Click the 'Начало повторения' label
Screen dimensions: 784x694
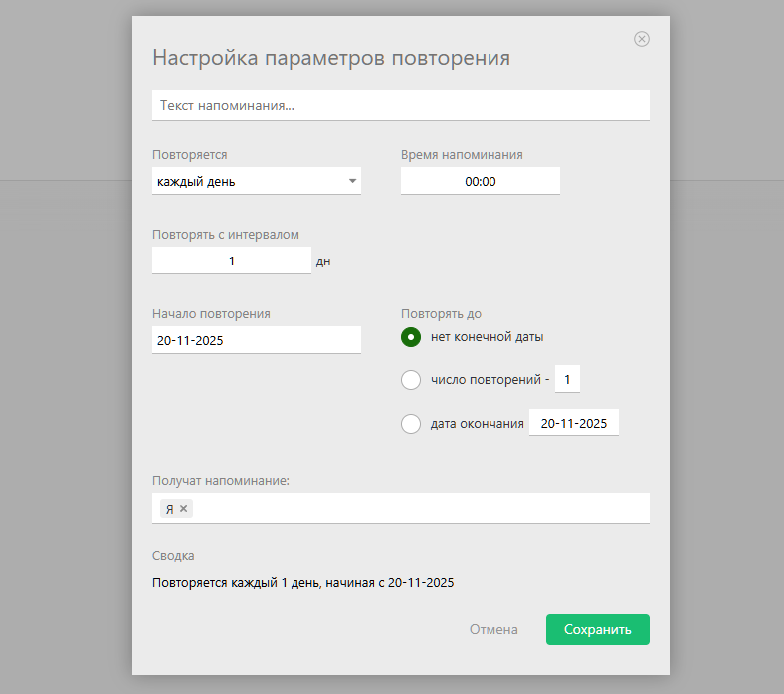point(211,314)
